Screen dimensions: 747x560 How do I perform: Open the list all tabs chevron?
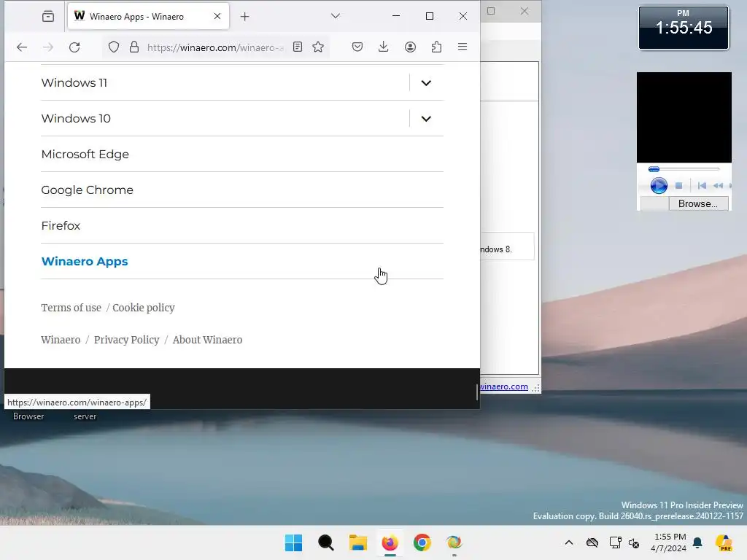(x=336, y=16)
